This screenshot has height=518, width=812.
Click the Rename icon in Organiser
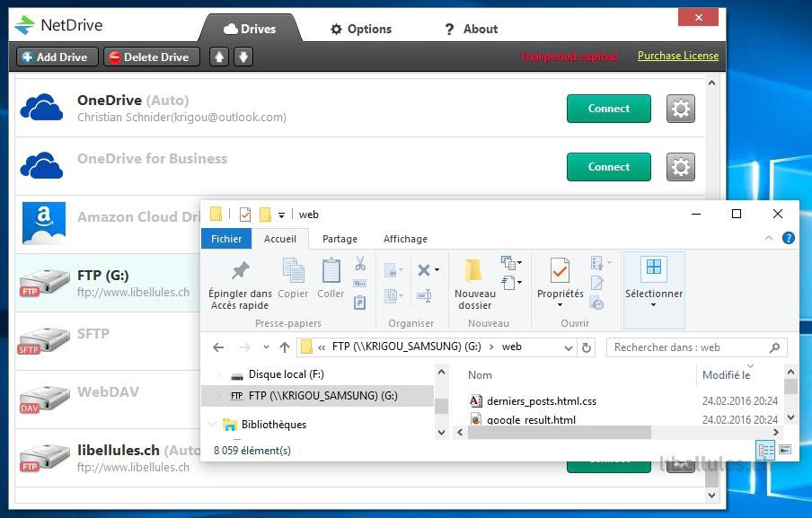coord(424,296)
